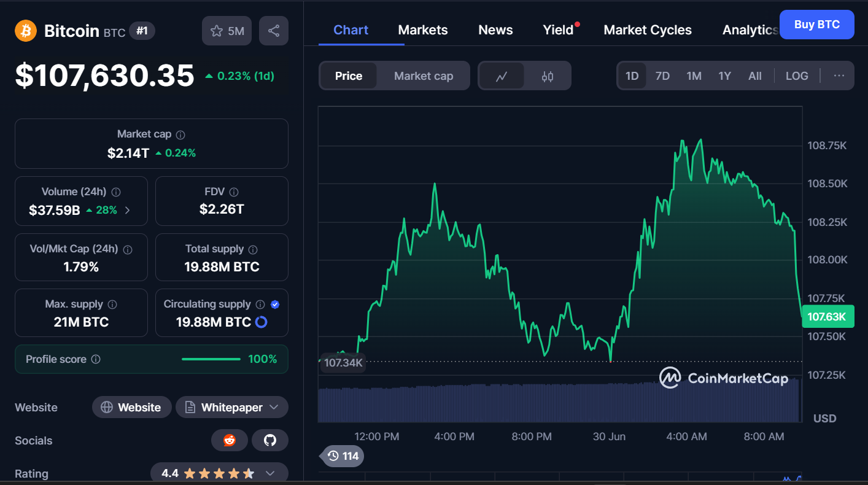Click the 21M BTC max supply value
This screenshot has width=868, height=485.
(81, 322)
